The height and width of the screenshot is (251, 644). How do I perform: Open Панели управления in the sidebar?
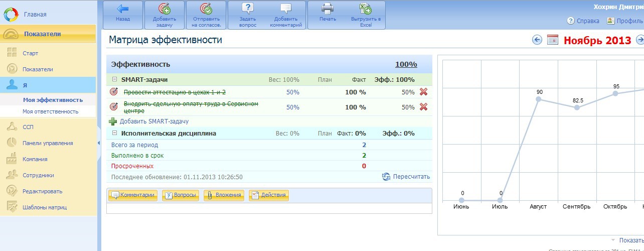[48, 143]
